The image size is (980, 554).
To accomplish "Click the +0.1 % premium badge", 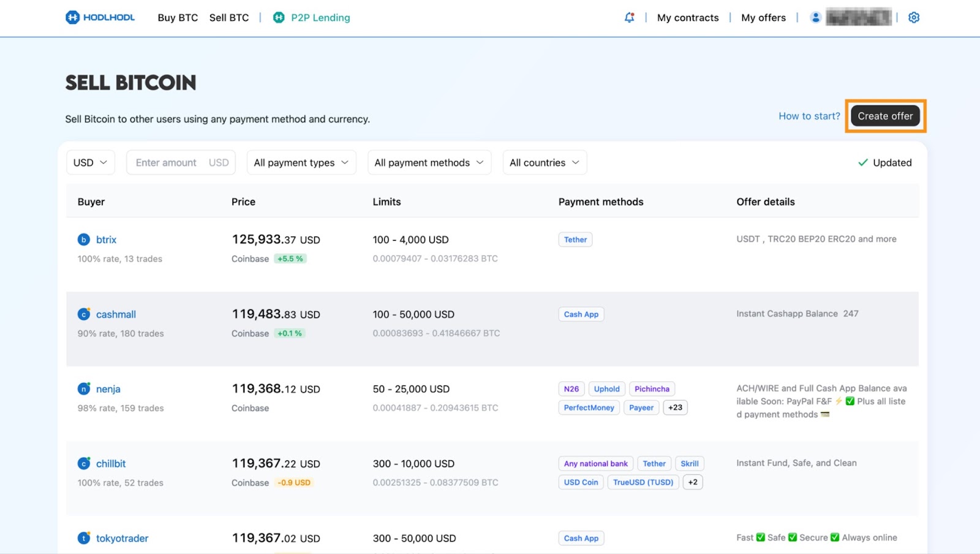I will tap(290, 333).
